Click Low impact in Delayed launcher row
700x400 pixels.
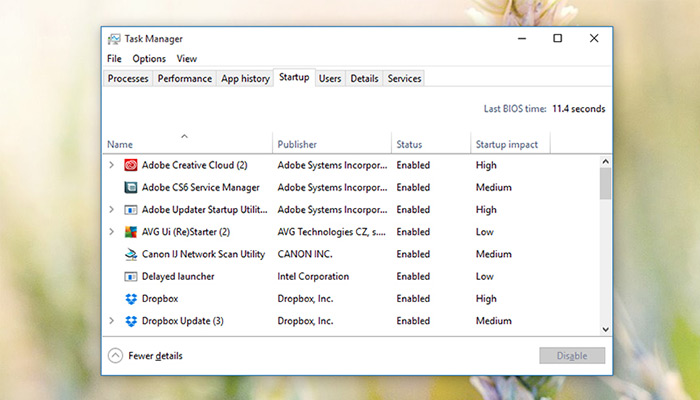tap(485, 276)
